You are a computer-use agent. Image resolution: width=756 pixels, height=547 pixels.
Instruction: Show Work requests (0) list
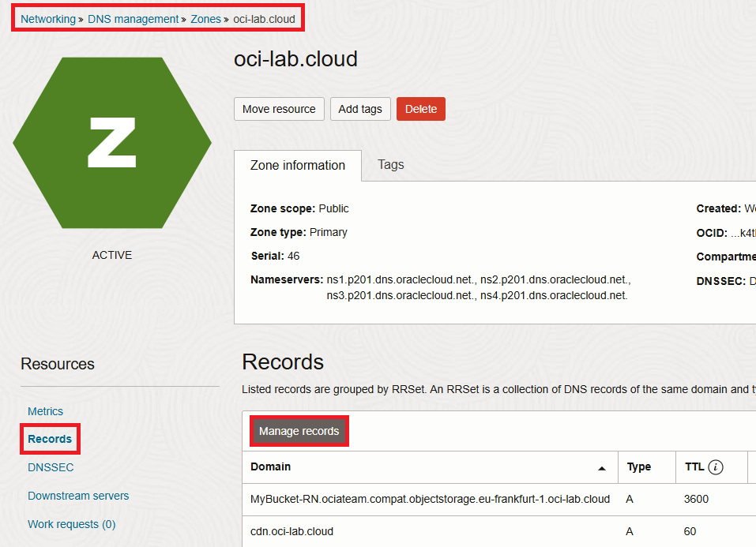[71, 524]
